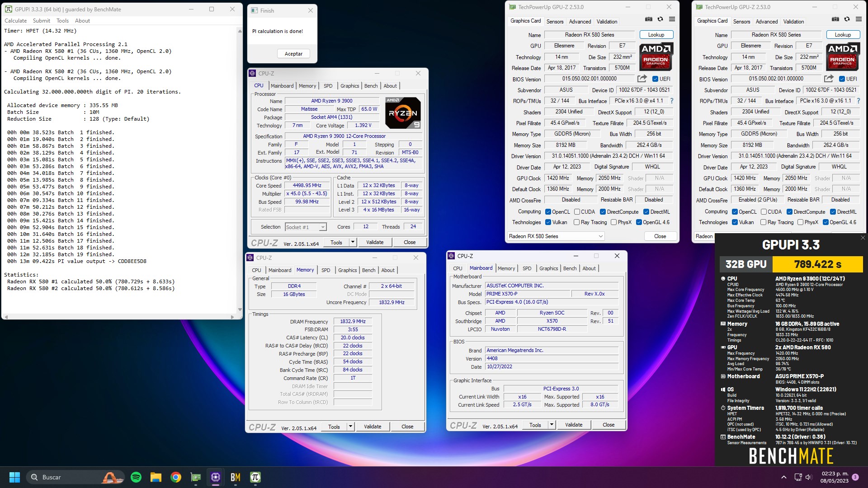Screen dimensions: 868x488
Task: Open the Validation tab in left GPU-Z
Action: (x=607, y=22)
